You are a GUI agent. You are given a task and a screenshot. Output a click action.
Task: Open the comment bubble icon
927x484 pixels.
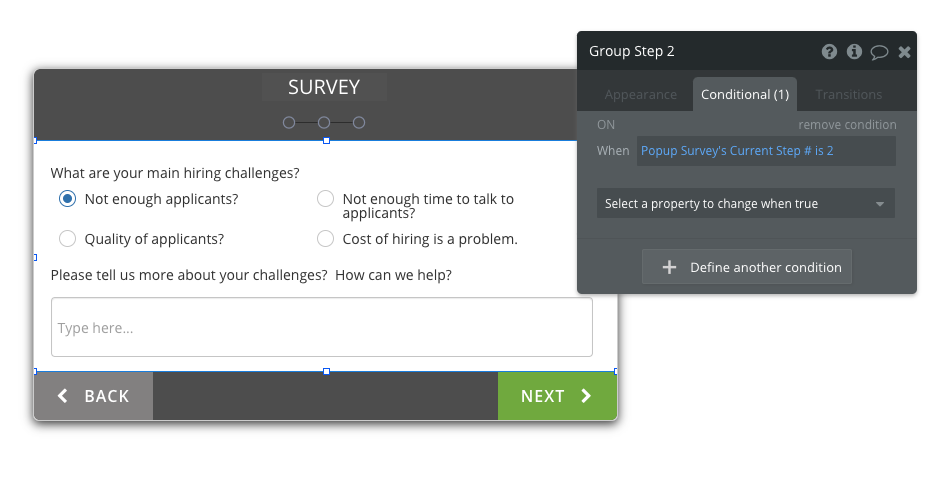coord(879,52)
